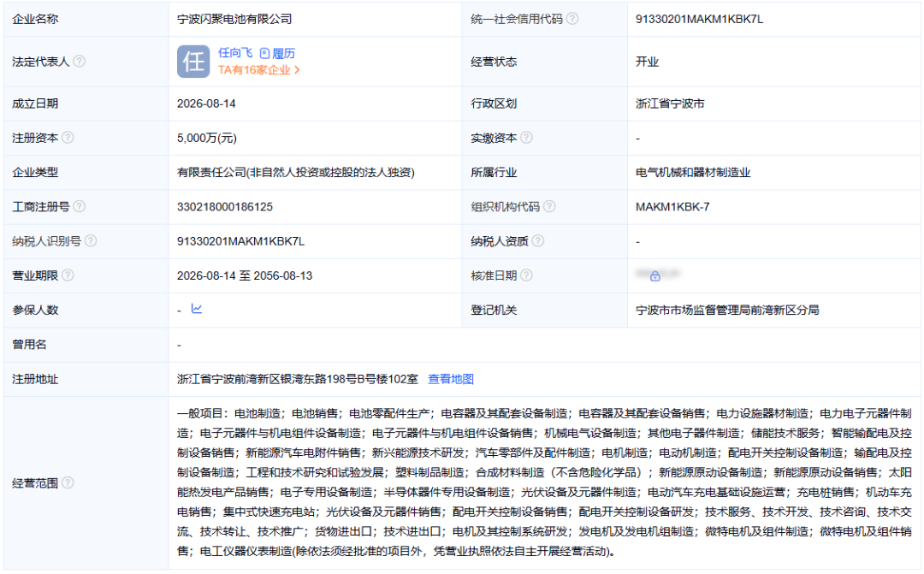Click help icon next to 法定代表人
Image resolution: width=924 pixels, height=574 pixels.
[79, 62]
